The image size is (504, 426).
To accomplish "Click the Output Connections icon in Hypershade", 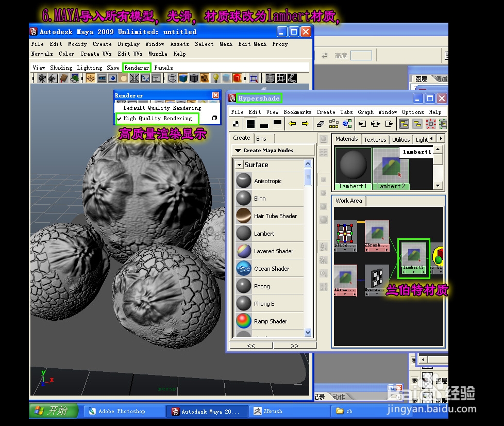I will (x=389, y=124).
